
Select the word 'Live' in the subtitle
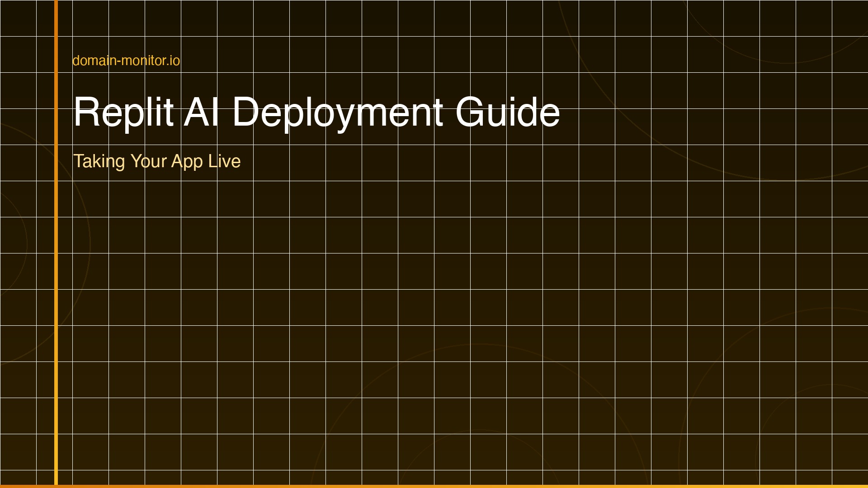(225, 161)
